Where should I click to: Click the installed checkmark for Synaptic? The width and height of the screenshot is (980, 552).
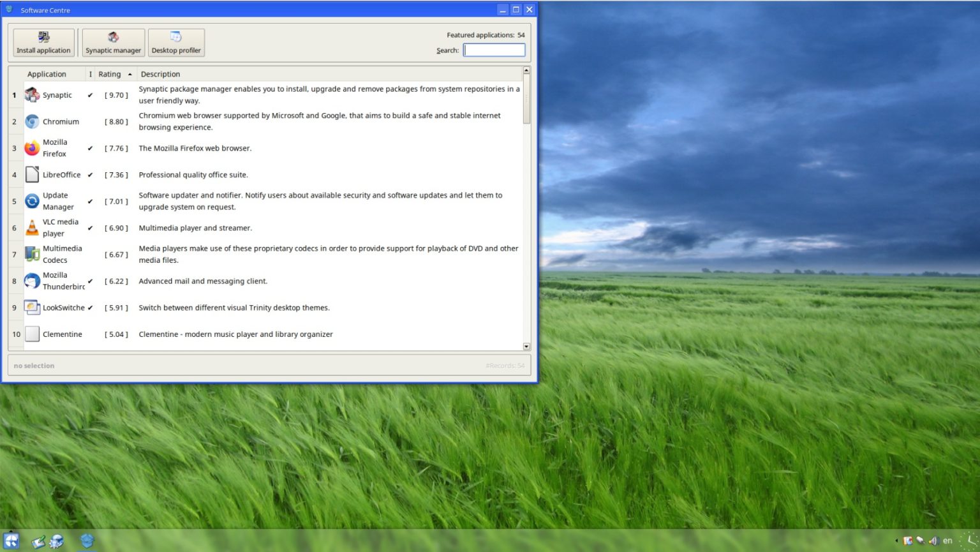click(90, 95)
